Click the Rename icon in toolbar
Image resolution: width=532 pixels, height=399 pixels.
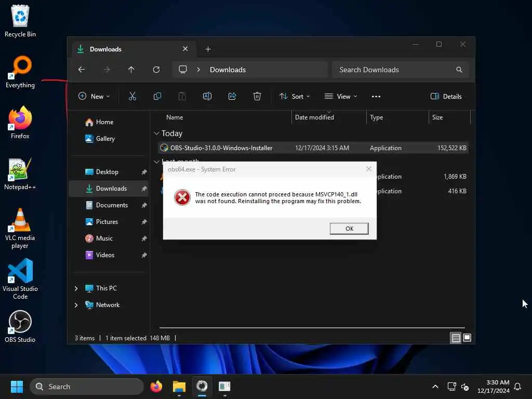coord(207,96)
